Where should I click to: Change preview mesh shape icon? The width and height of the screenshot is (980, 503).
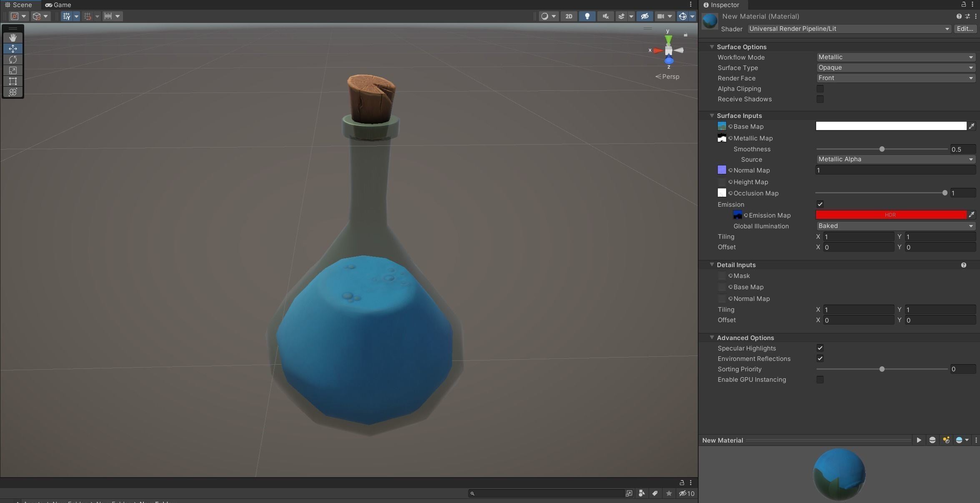pyautogui.click(x=932, y=440)
